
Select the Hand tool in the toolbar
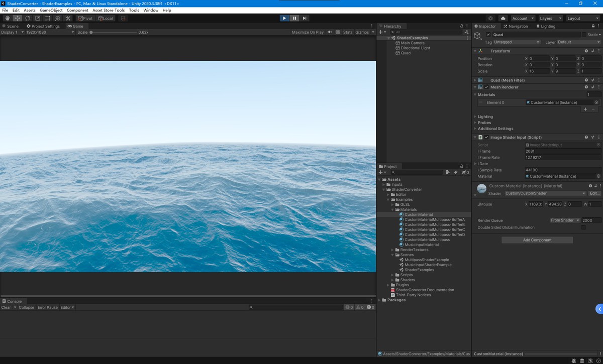point(8,18)
